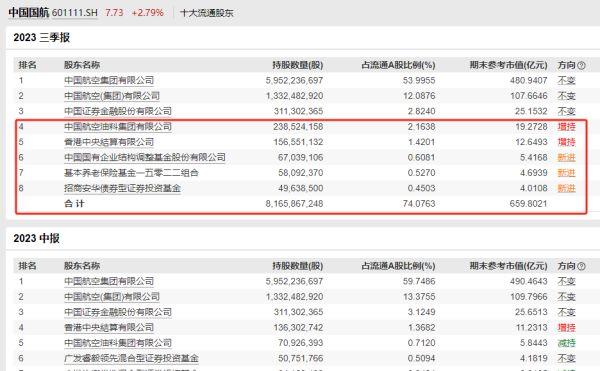Select percentage value 2.1638

421,127
